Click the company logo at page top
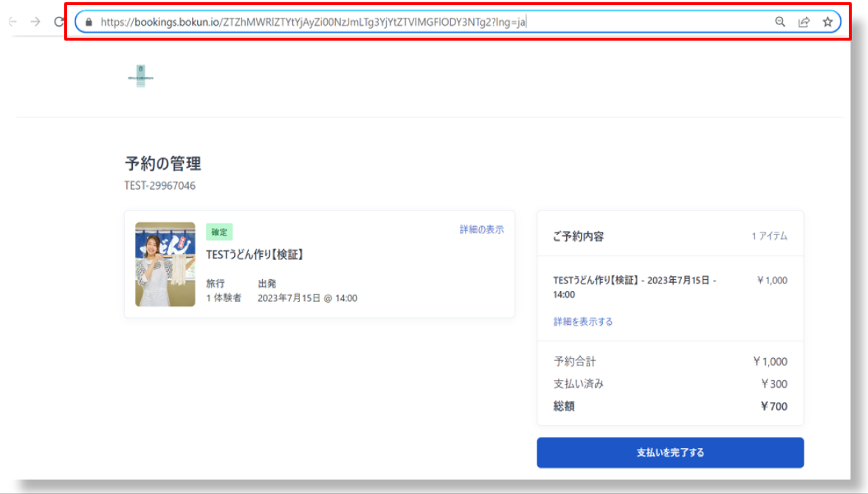Screen dimensions: 868x494 pyautogui.click(x=140, y=76)
